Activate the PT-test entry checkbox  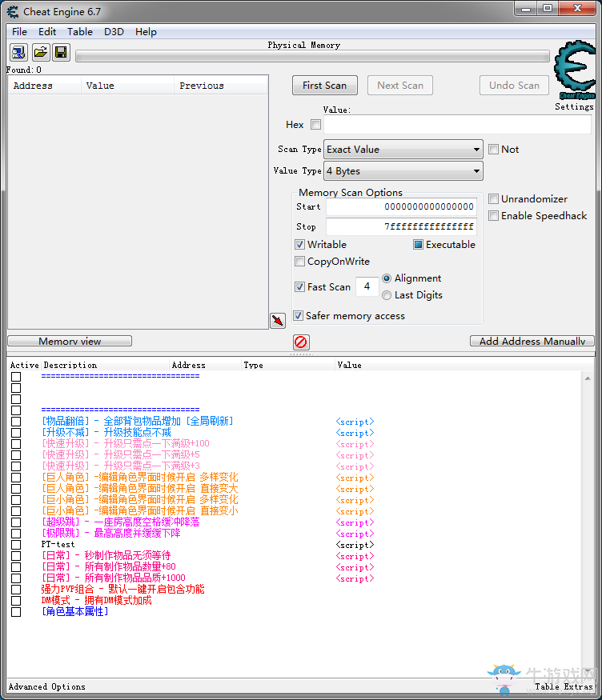click(x=16, y=545)
